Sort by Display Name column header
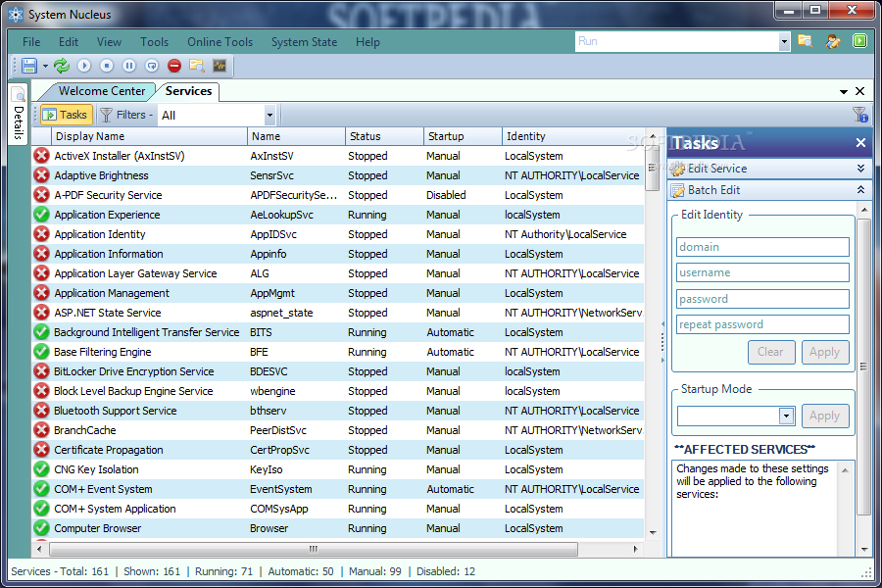Screen dimensions: 882x588 click(x=149, y=136)
